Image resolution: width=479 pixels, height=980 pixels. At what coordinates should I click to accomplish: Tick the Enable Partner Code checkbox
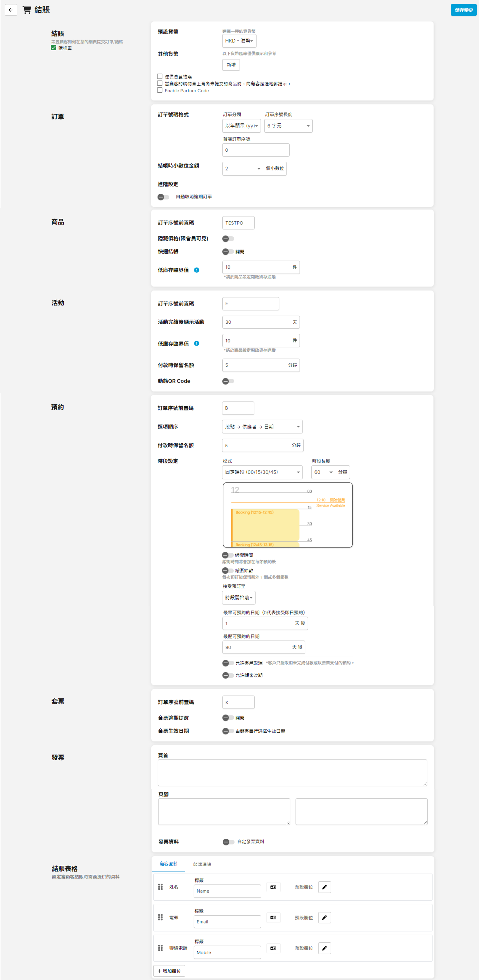pos(160,90)
